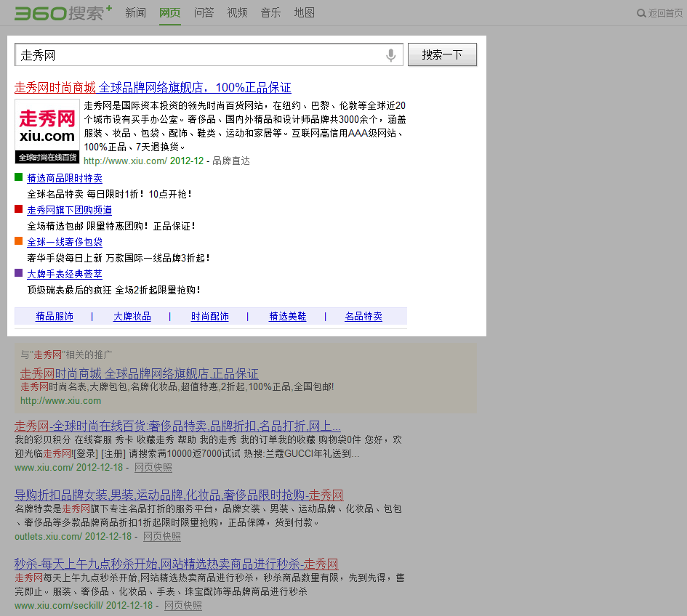Open the 走秀网旗下团购频道 link
This screenshot has width=687, height=616.
click(x=70, y=210)
